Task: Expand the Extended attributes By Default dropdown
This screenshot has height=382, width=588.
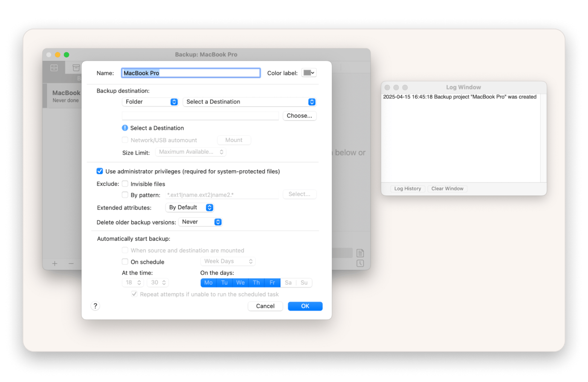Action: click(190, 208)
